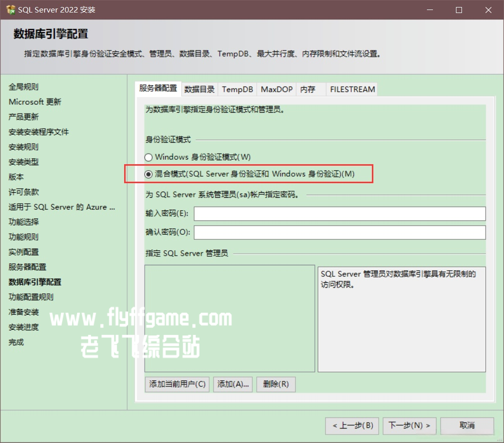Click the SQL Server installer title bar icon
Viewport: 504px width, 443px height.
(11, 10)
